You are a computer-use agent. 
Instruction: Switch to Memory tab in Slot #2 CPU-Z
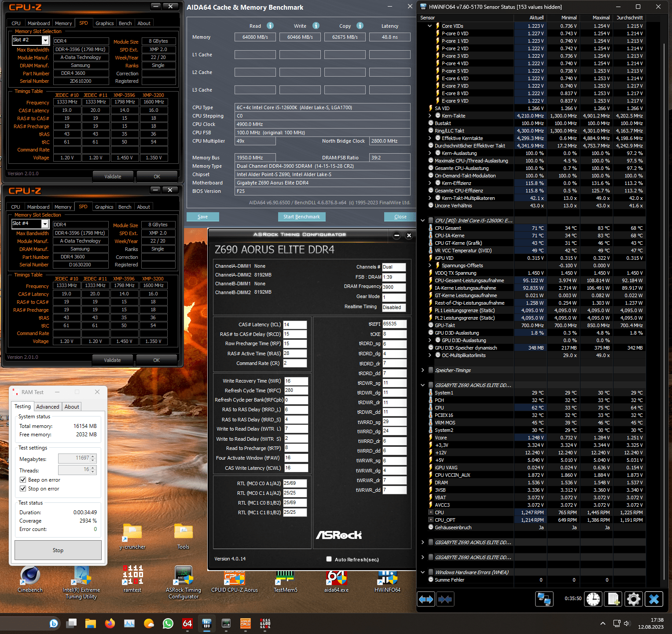coord(63,23)
